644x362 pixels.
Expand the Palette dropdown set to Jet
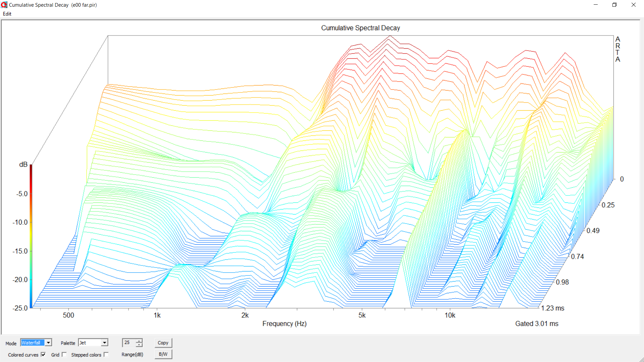click(x=105, y=343)
